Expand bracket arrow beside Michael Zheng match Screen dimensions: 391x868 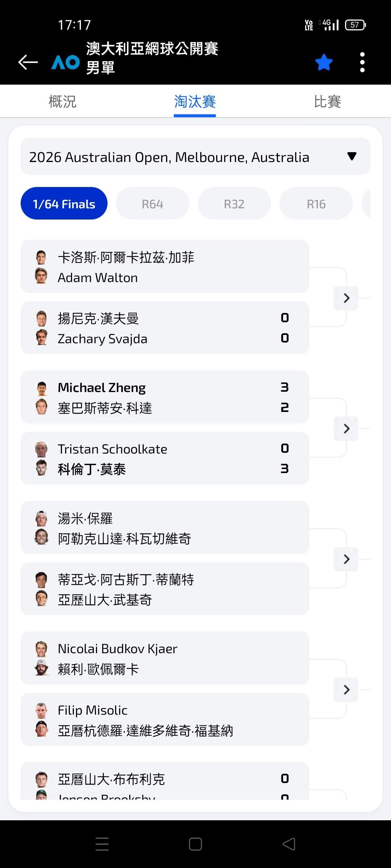(x=346, y=429)
